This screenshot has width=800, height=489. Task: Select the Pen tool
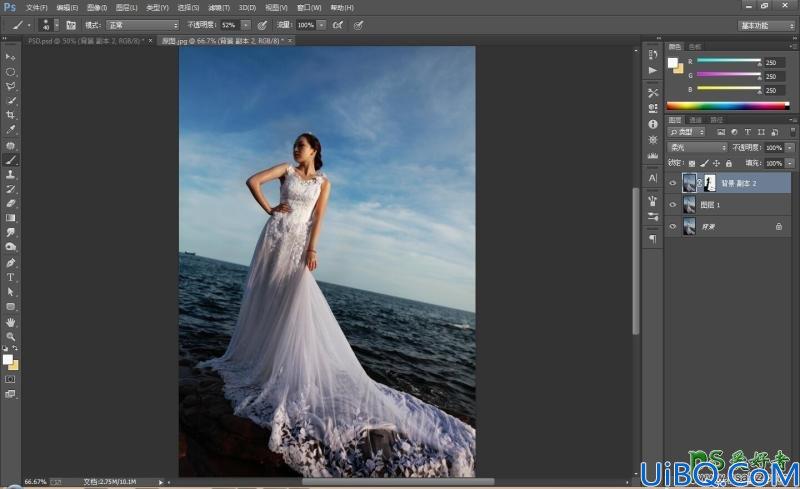pyautogui.click(x=10, y=263)
